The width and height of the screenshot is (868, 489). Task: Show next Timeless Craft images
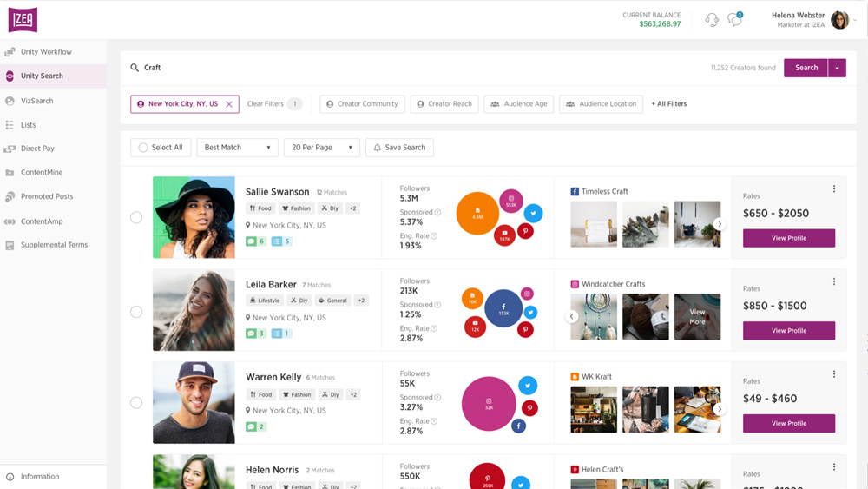[719, 224]
